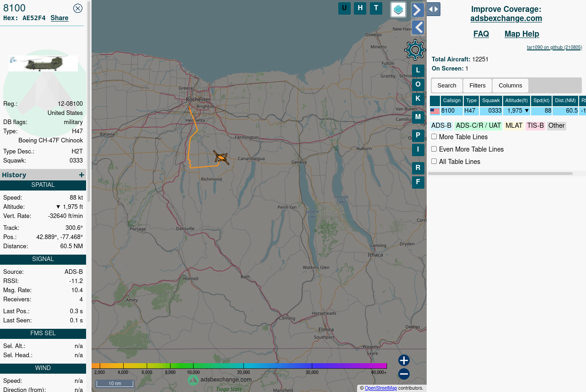The image size is (586, 392).
Task: Toggle the sidebar width double-arrow button
Action: click(434, 9)
